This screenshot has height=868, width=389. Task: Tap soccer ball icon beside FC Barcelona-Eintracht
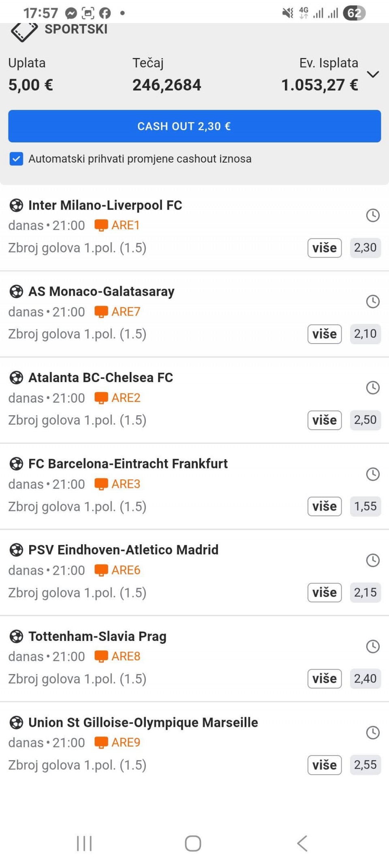(16, 464)
